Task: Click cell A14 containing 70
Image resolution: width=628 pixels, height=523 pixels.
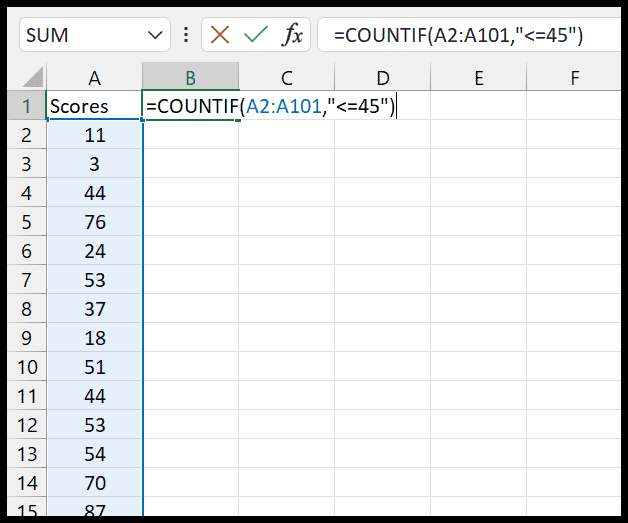Action: pos(95,483)
